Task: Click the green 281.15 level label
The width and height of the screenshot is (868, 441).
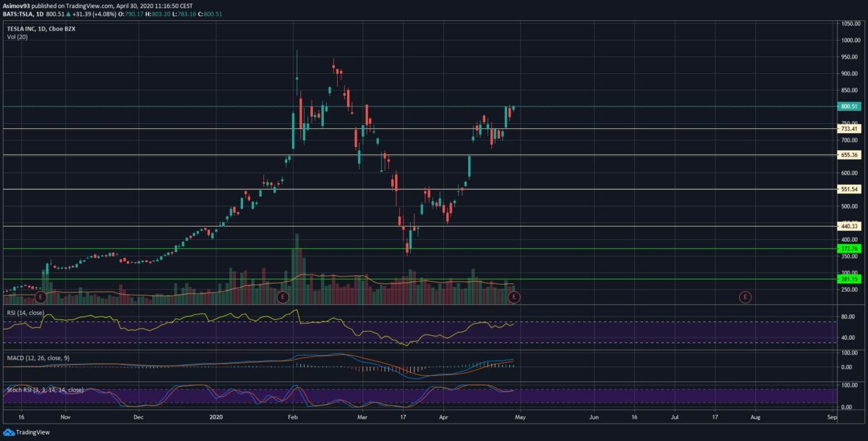Action: coord(849,279)
